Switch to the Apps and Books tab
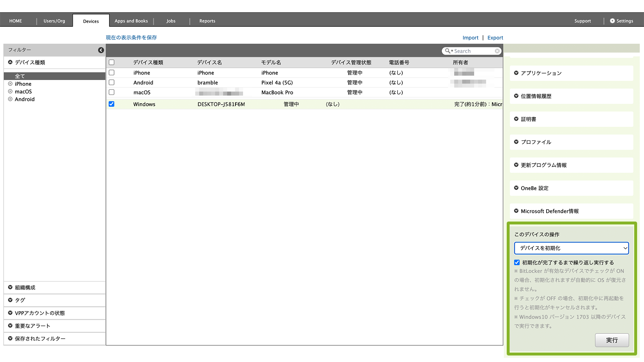 pos(131,21)
